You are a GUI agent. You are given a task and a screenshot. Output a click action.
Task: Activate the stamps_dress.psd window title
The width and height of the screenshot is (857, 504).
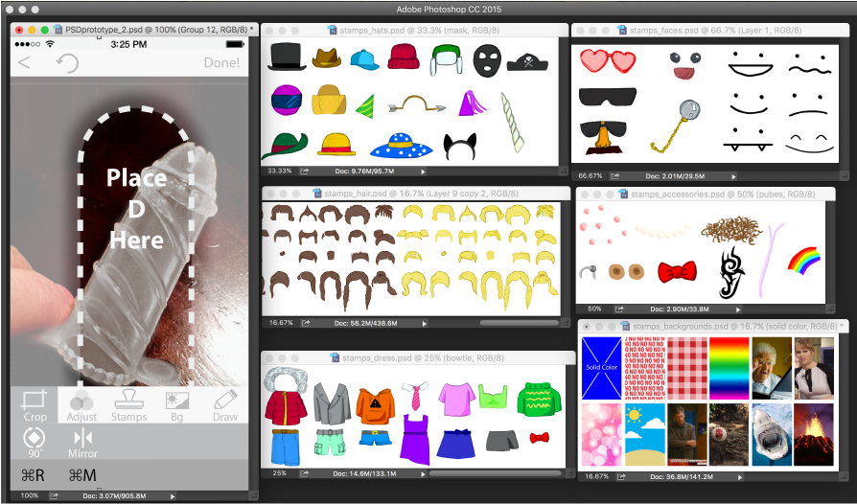pyautogui.click(x=424, y=358)
